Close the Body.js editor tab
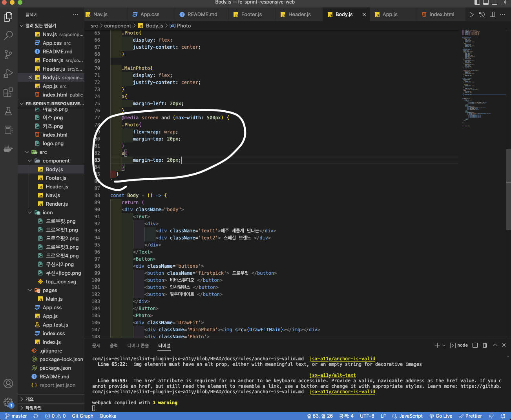This screenshot has height=420, width=511. (x=364, y=15)
